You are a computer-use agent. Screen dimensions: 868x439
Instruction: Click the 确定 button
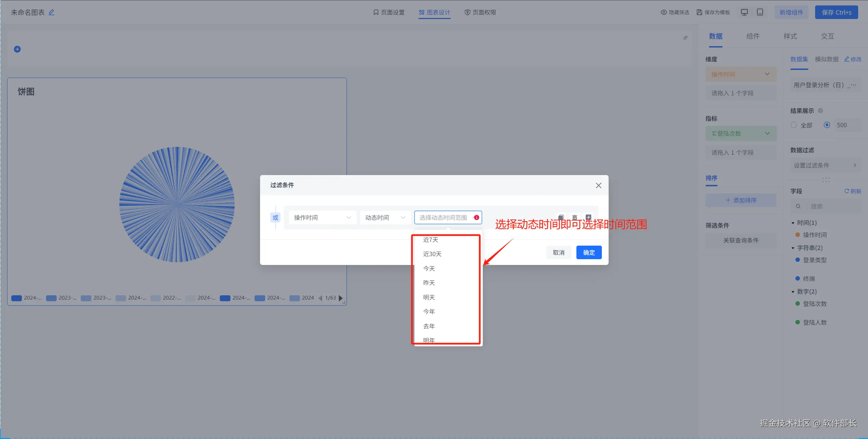click(589, 252)
